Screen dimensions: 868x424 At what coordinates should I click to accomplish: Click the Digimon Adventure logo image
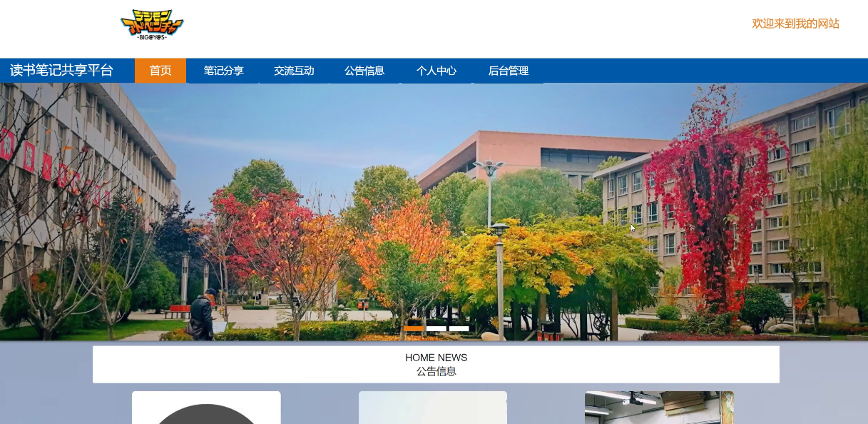coord(152,25)
